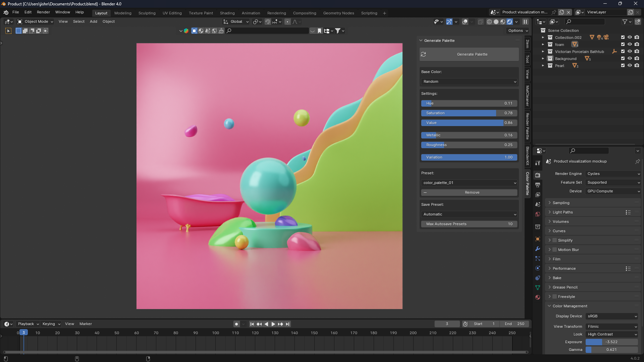Open the Base Color dropdown set to Random
The width and height of the screenshot is (644, 362).
pos(469,81)
